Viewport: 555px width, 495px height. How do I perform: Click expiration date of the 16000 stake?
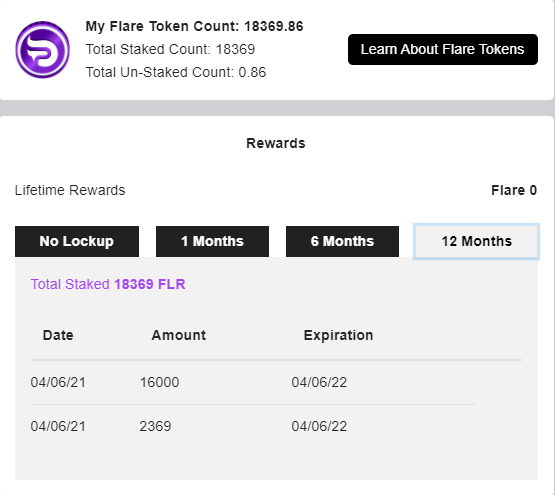[319, 382]
